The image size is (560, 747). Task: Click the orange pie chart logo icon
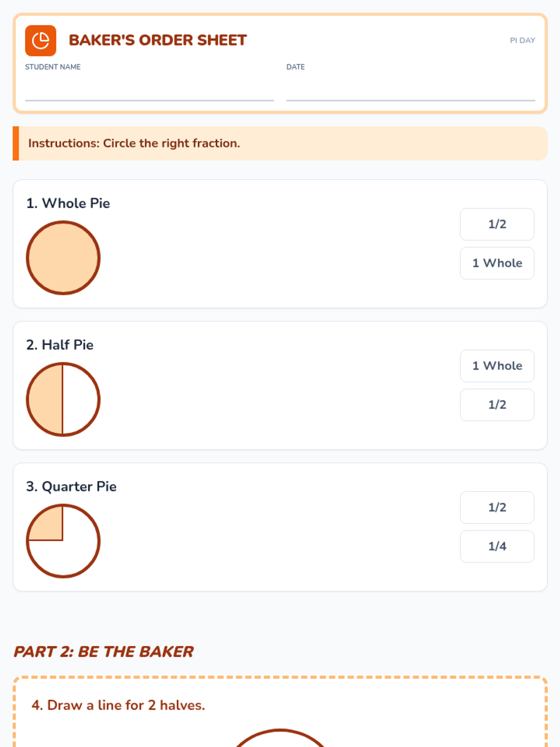pos(41,41)
